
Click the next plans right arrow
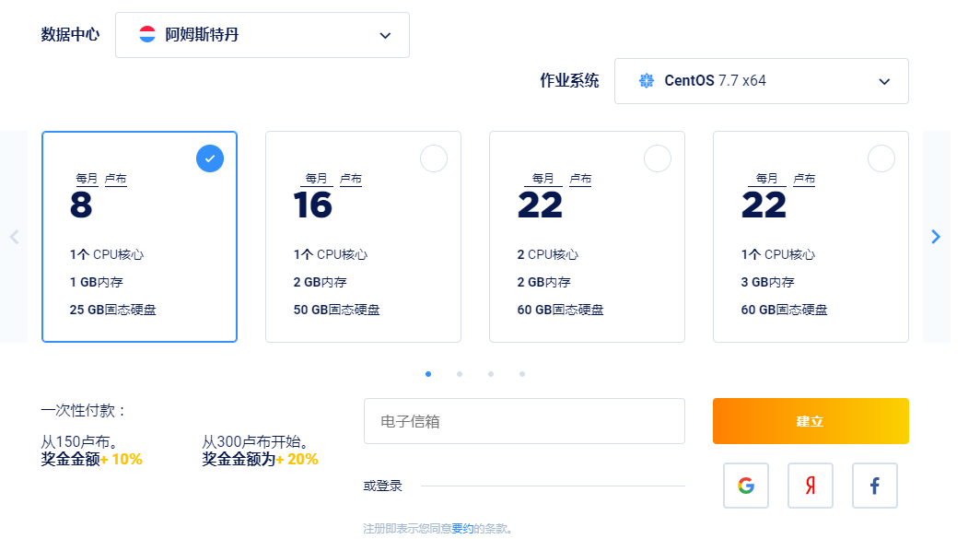pyautogui.click(x=936, y=237)
